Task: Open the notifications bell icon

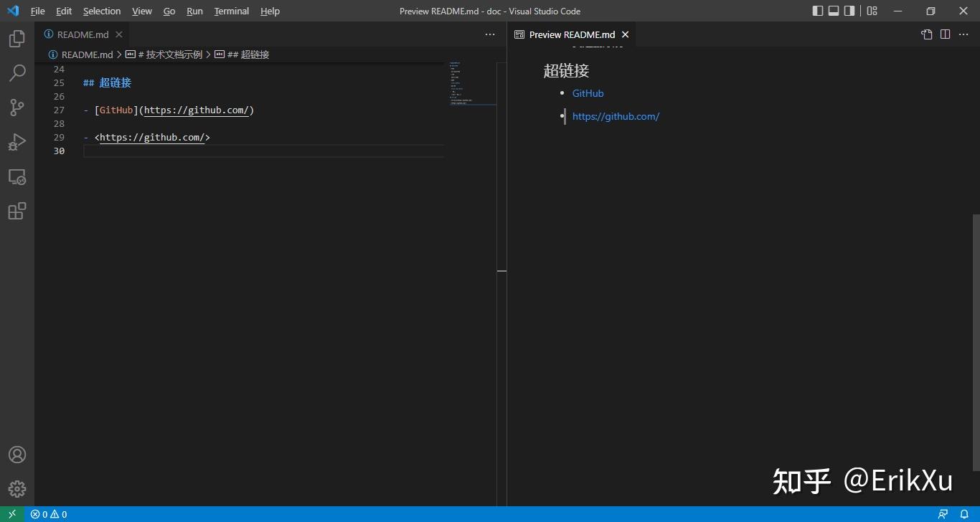Action: [x=964, y=514]
